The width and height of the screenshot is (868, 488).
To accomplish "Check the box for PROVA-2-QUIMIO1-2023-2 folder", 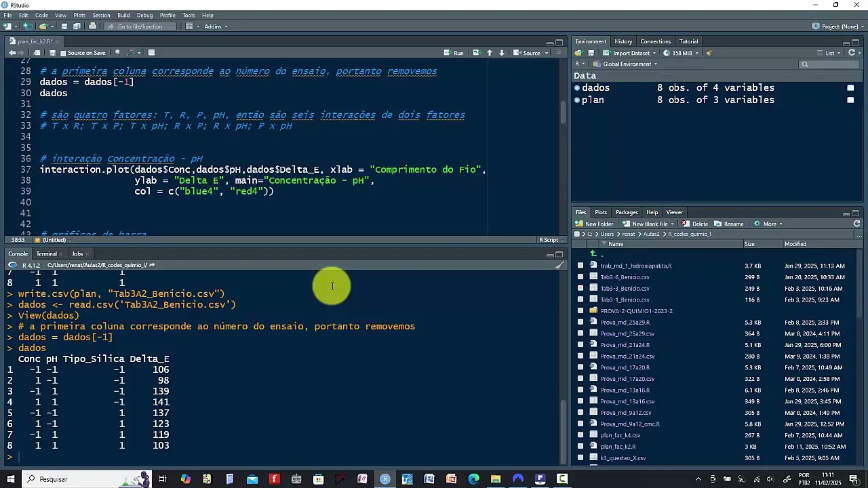I will pos(580,311).
